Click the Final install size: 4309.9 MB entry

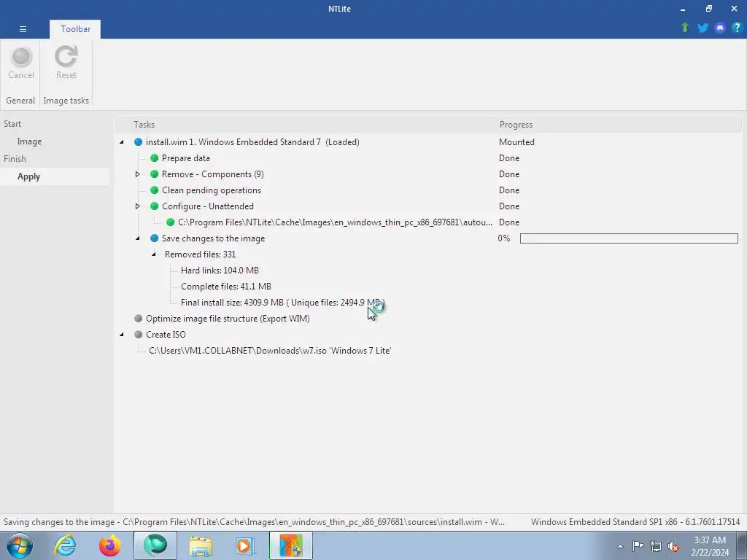tap(282, 303)
